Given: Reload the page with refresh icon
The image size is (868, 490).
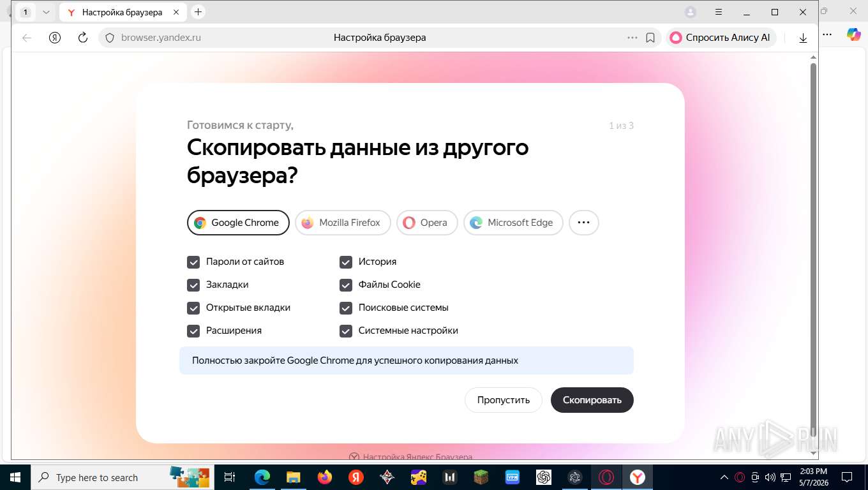Looking at the screenshot, I should (x=82, y=38).
